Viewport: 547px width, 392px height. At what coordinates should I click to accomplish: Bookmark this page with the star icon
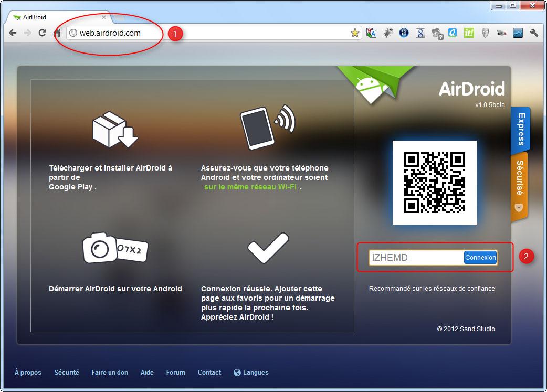pos(355,33)
